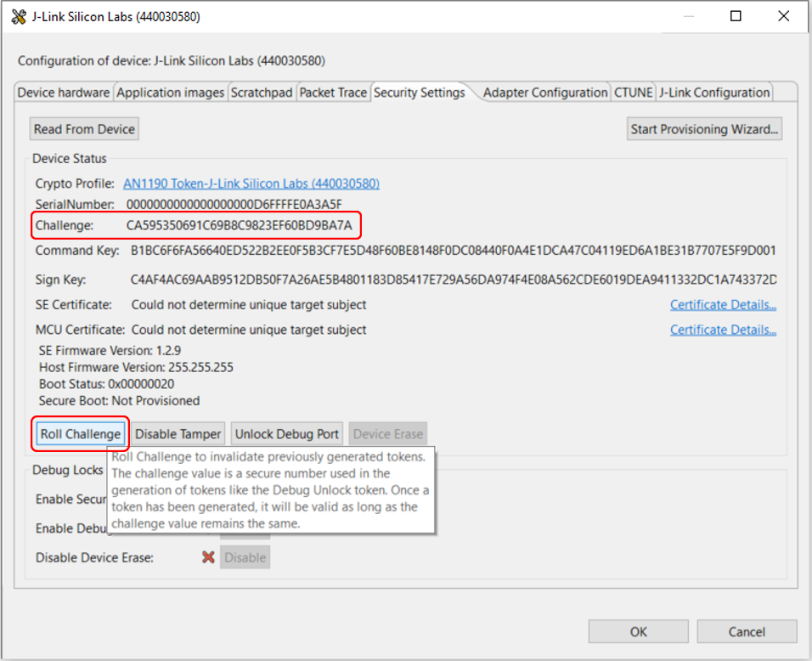
Task: Open the AN1190 Token crypto profile link
Action: (x=251, y=184)
